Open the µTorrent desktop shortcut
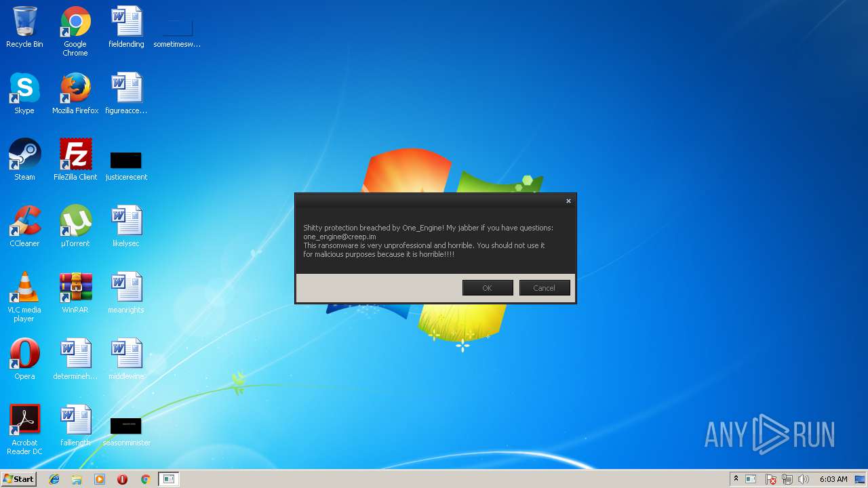Screen dimensions: 868x488 point(75,226)
